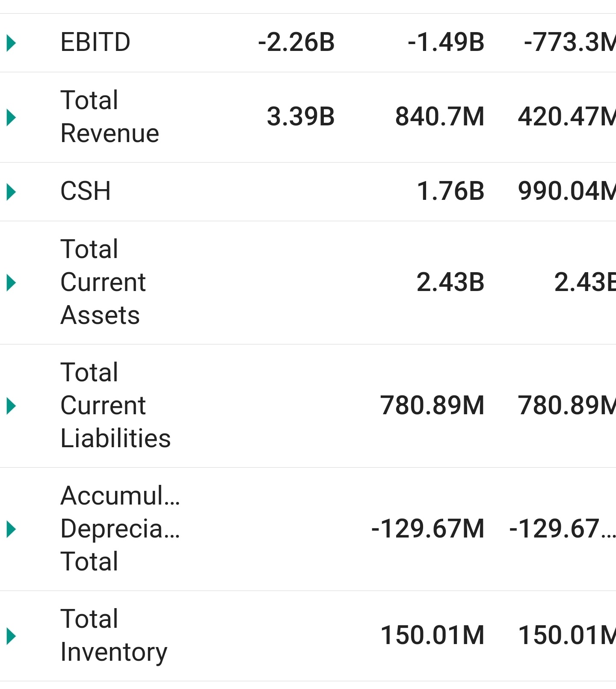This screenshot has height=689, width=616.
Task: Expand the EBITD row arrow
Action: [x=12, y=43]
